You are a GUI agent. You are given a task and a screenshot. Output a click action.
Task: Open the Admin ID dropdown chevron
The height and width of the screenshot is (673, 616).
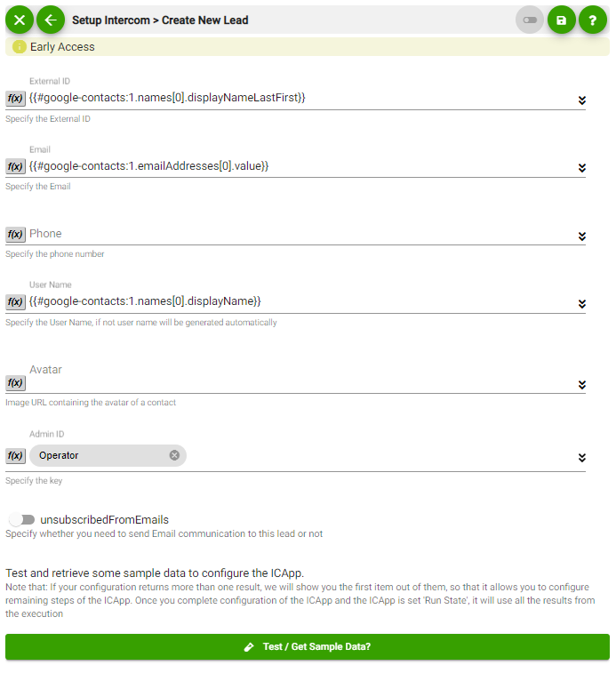point(581,458)
